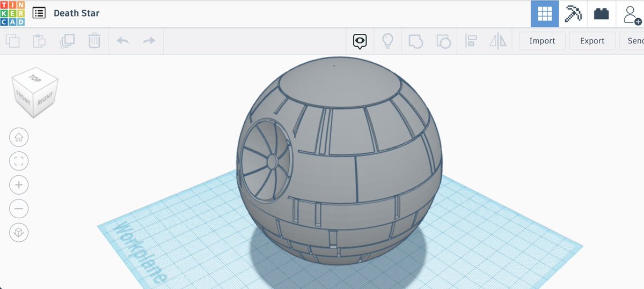Undo the last action
The width and height of the screenshot is (644, 289).
pyautogui.click(x=122, y=41)
